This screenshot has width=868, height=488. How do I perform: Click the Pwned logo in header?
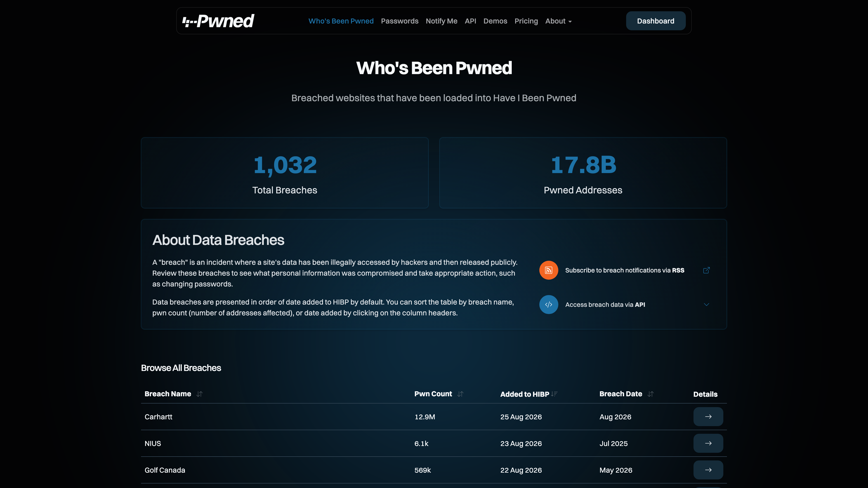click(x=218, y=21)
